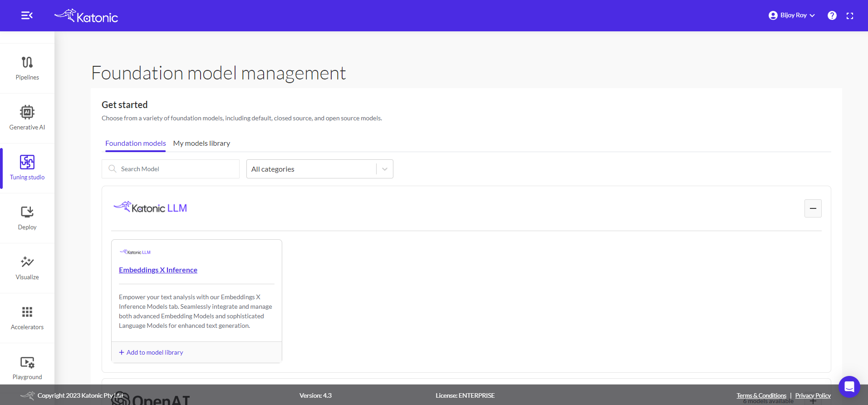This screenshot has width=868, height=405.
Task: Open the All categories dropdown
Action: click(320, 169)
